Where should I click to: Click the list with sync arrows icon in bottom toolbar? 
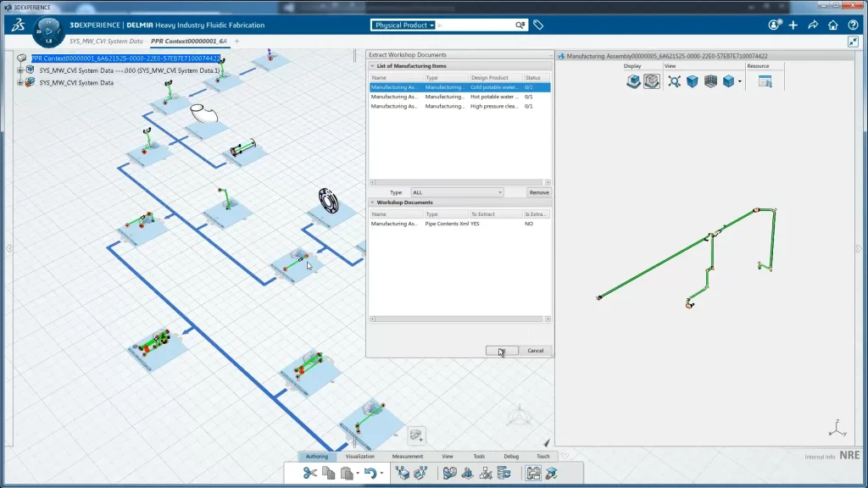tap(504, 473)
